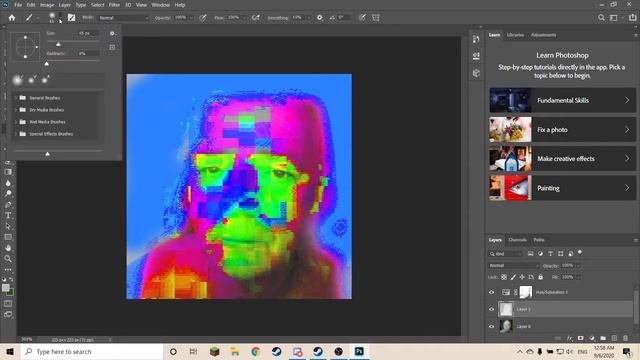
Task: Open Make creative effects tutorials
Action: pyautogui.click(x=562, y=159)
